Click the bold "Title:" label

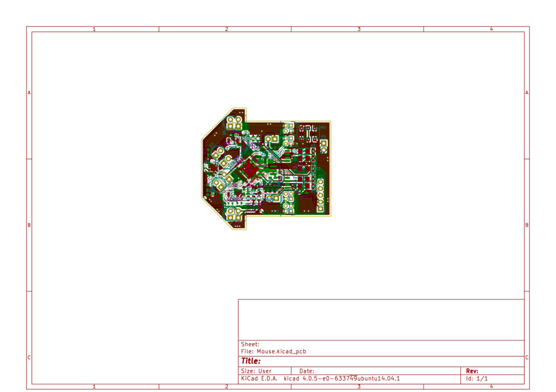(251, 361)
